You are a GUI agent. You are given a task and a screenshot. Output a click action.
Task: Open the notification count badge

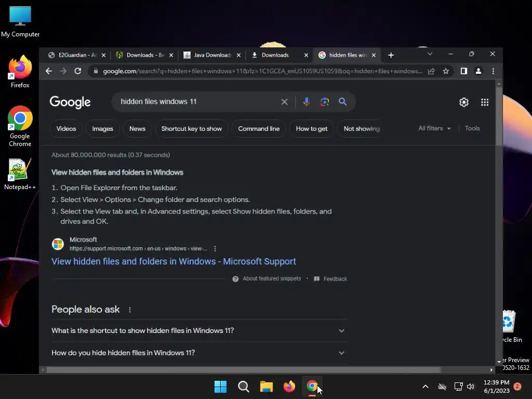click(x=517, y=387)
